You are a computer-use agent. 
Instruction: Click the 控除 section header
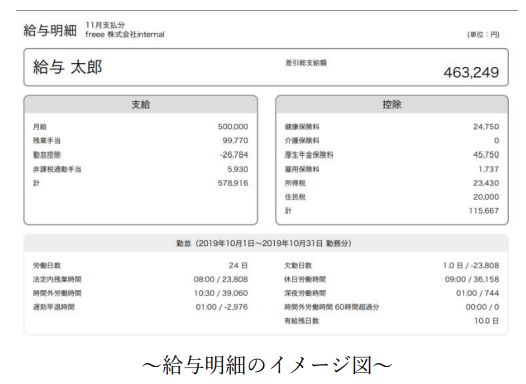[392, 104]
